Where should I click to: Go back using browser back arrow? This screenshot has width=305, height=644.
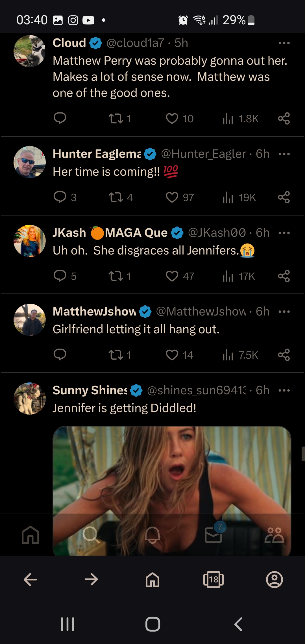tap(30, 580)
